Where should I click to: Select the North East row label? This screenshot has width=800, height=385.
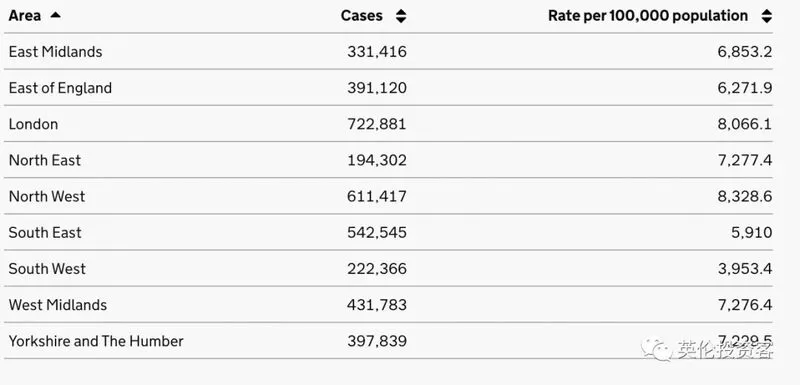tap(45, 160)
